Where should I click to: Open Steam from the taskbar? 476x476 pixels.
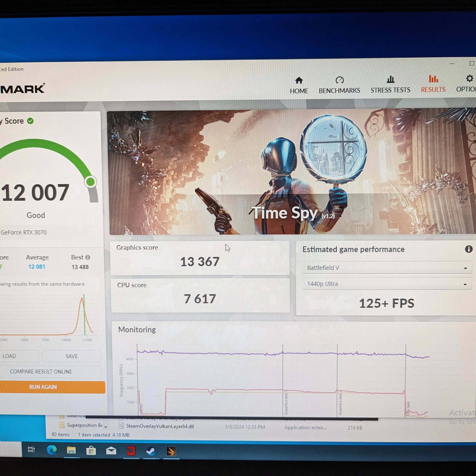coord(151,451)
